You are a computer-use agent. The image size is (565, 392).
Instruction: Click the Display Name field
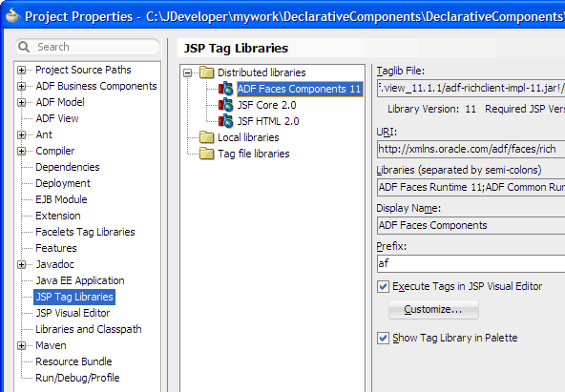click(471, 225)
